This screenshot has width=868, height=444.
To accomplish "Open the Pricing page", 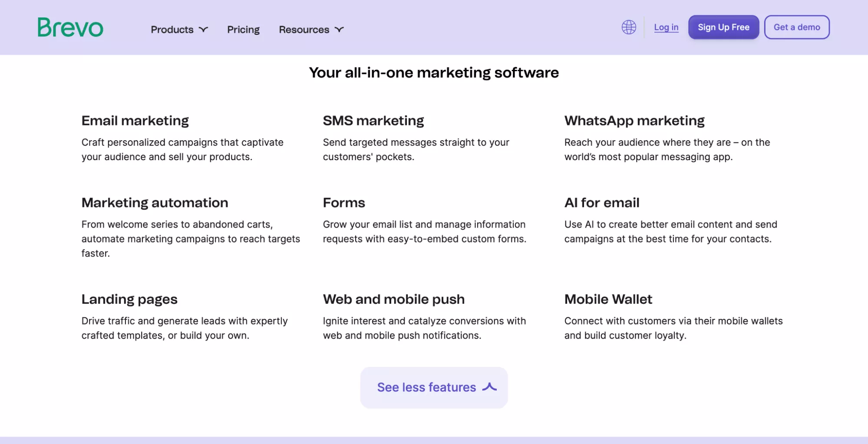I will click(243, 30).
